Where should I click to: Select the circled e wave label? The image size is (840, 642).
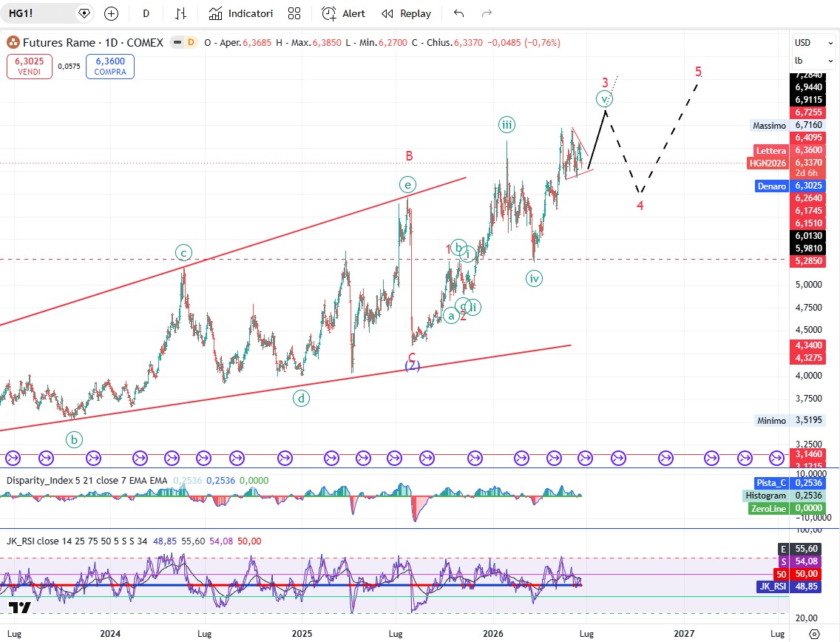pos(407,185)
